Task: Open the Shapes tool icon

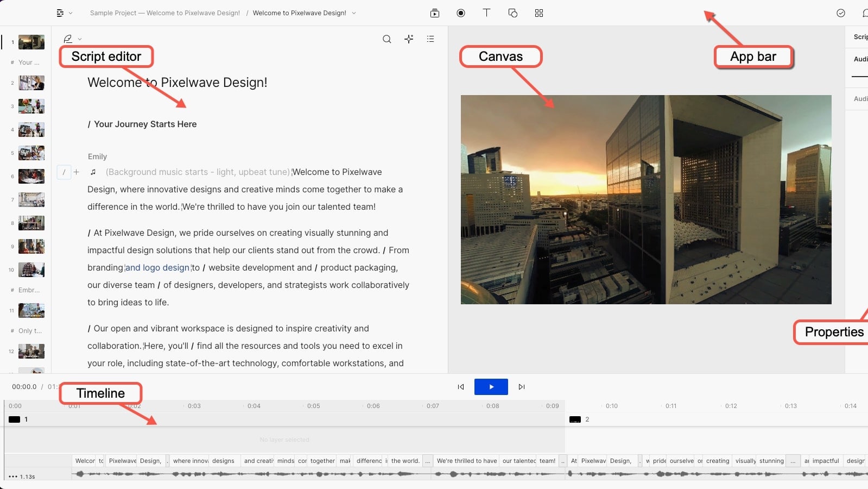Action: 513,13
